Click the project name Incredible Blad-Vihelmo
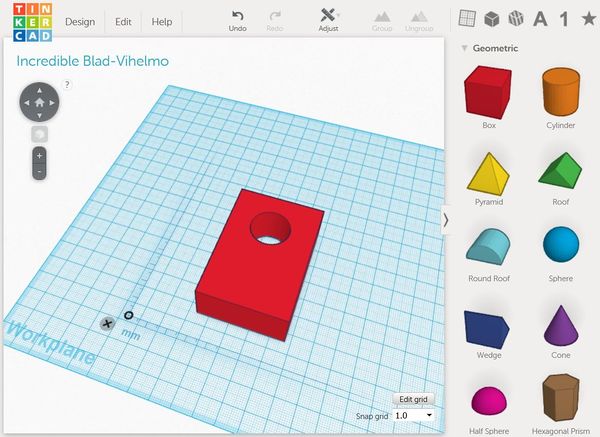 point(92,61)
